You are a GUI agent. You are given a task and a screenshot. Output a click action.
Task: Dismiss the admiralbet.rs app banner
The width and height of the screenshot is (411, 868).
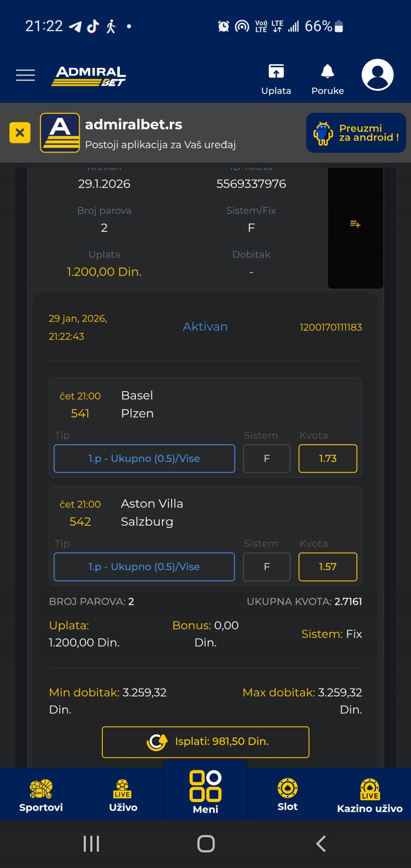[20, 132]
